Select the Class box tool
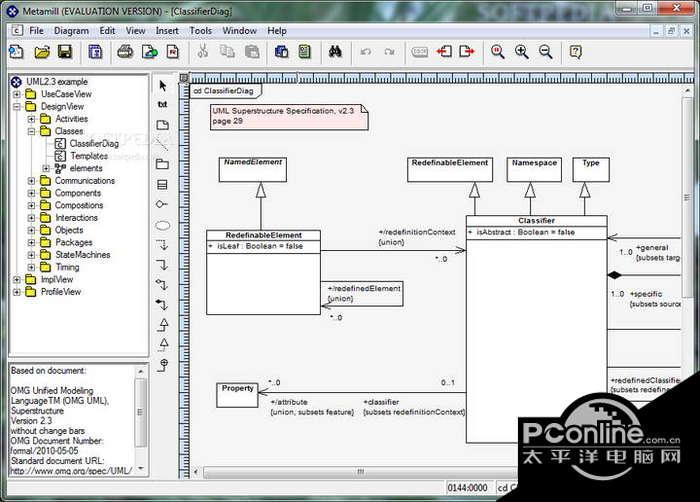700x502 pixels. (162, 184)
